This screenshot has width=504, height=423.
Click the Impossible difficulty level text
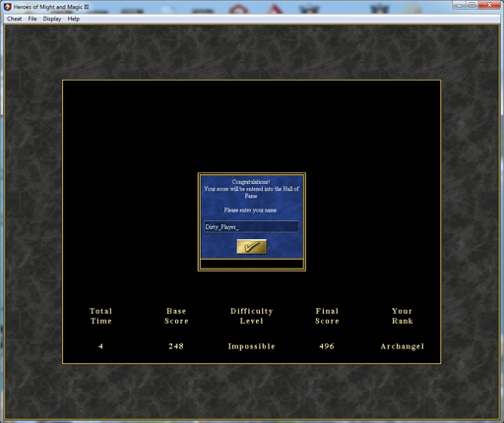pos(252,346)
